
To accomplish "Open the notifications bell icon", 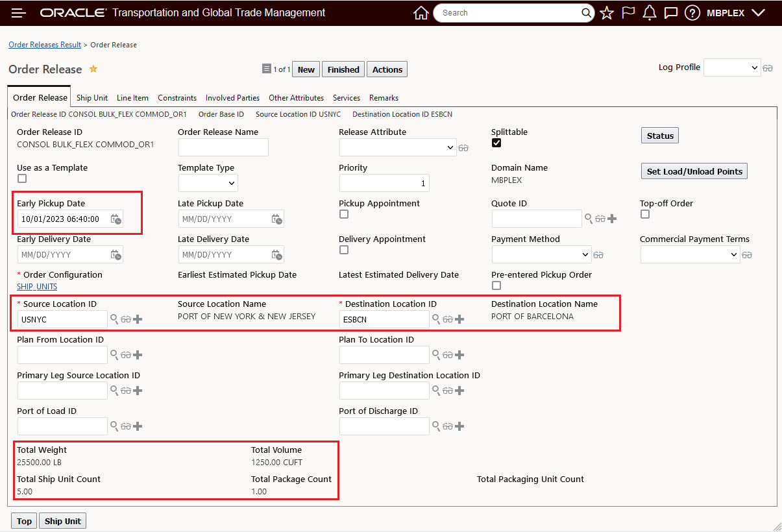I will pyautogui.click(x=650, y=13).
